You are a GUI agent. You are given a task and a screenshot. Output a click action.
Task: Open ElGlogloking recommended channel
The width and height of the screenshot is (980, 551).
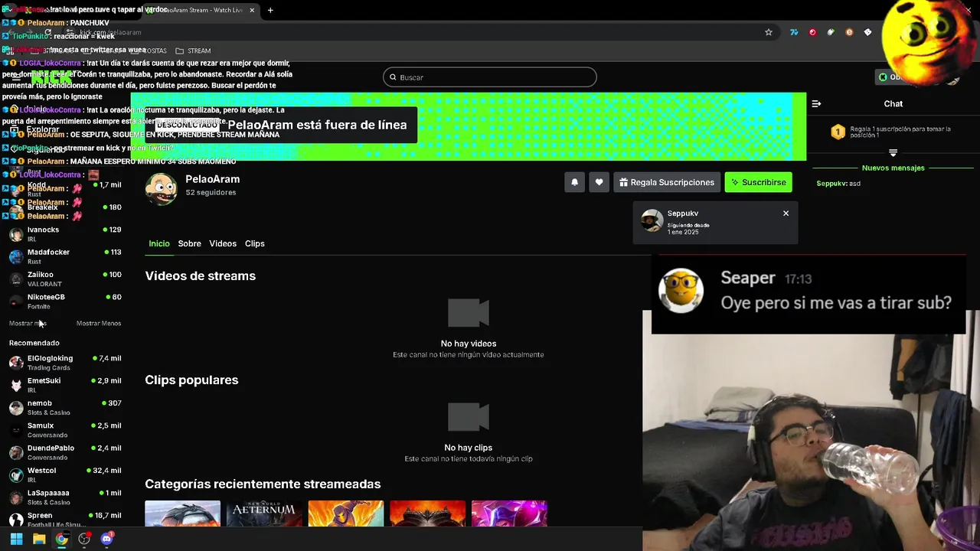tap(65, 363)
